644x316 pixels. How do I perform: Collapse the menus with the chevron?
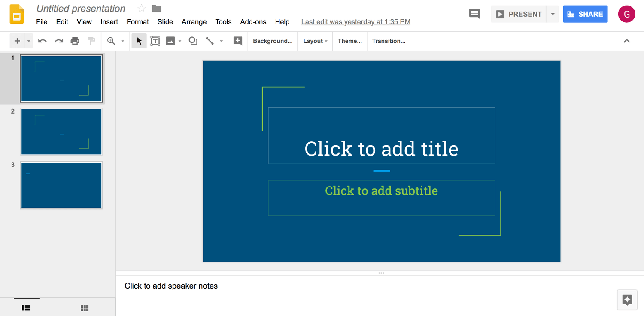click(x=627, y=41)
